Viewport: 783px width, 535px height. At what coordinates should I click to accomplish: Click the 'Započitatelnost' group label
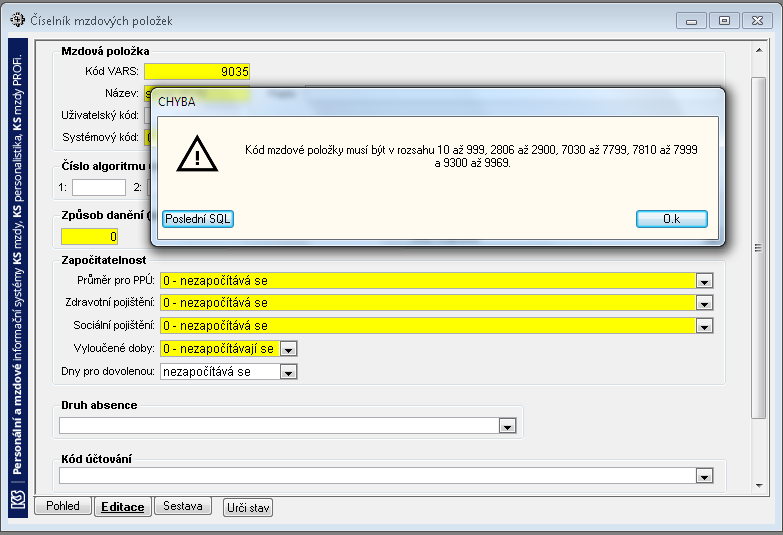click(x=104, y=260)
